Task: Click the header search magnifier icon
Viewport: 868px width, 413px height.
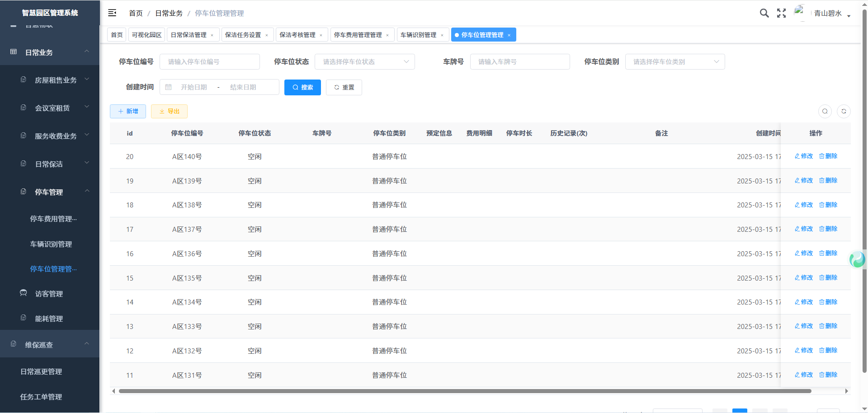Action: tap(764, 13)
